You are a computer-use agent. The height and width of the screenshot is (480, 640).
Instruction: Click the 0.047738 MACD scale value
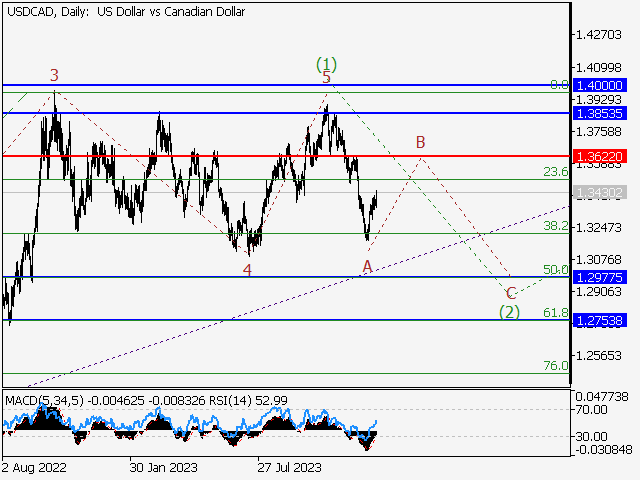tap(602, 397)
